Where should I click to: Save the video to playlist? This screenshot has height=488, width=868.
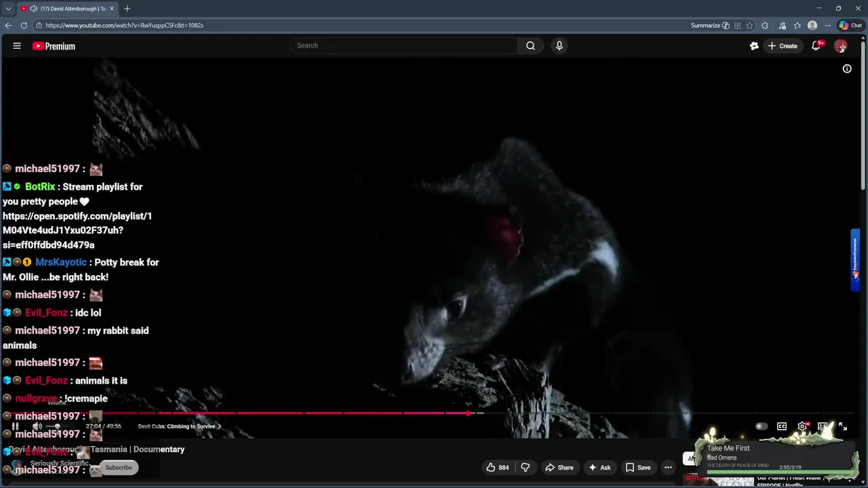point(637,467)
